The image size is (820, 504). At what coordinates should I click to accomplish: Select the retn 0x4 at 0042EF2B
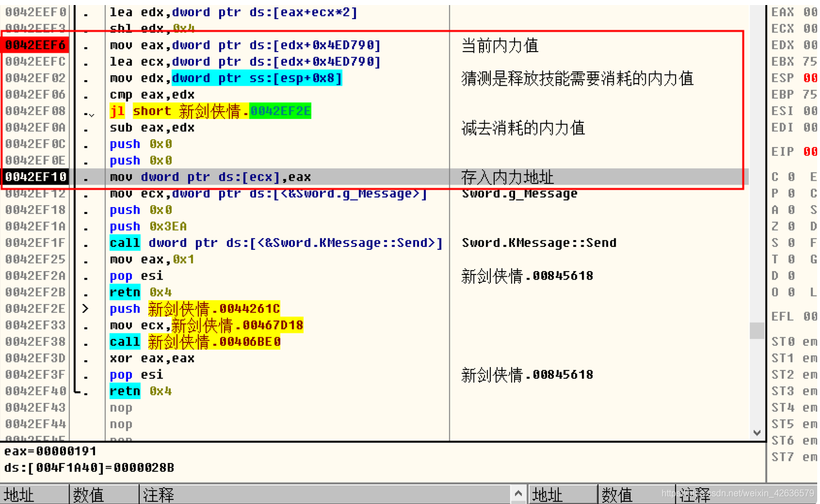click(x=140, y=292)
